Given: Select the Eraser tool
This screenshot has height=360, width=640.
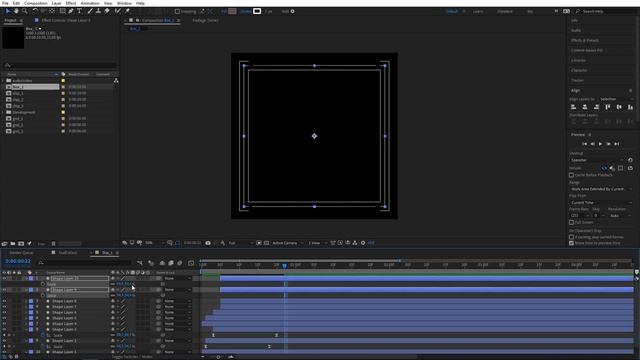Looking at the screenshot, I should (107, 11).
